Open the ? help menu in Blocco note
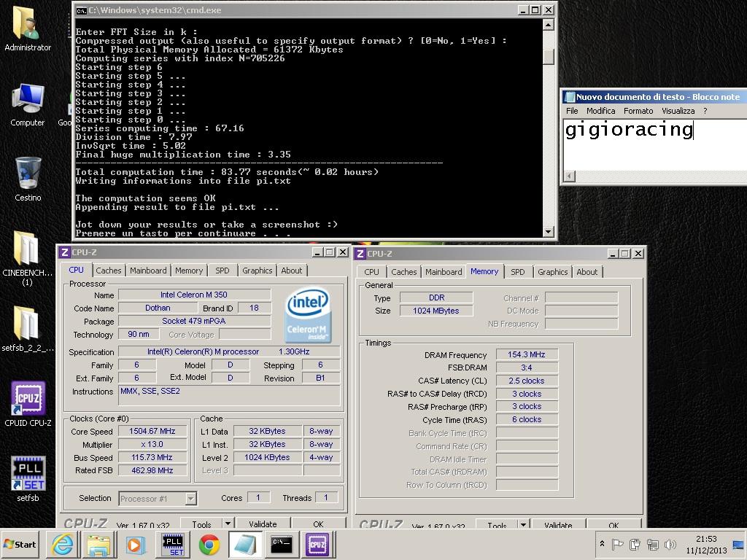747x560 pixels. [705, 111]
